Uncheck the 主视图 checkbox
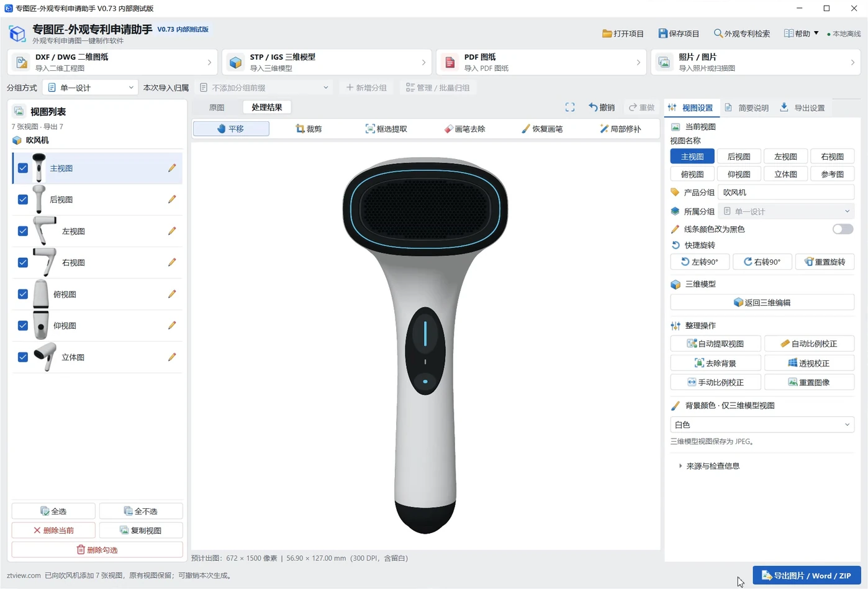 (23, 168)
